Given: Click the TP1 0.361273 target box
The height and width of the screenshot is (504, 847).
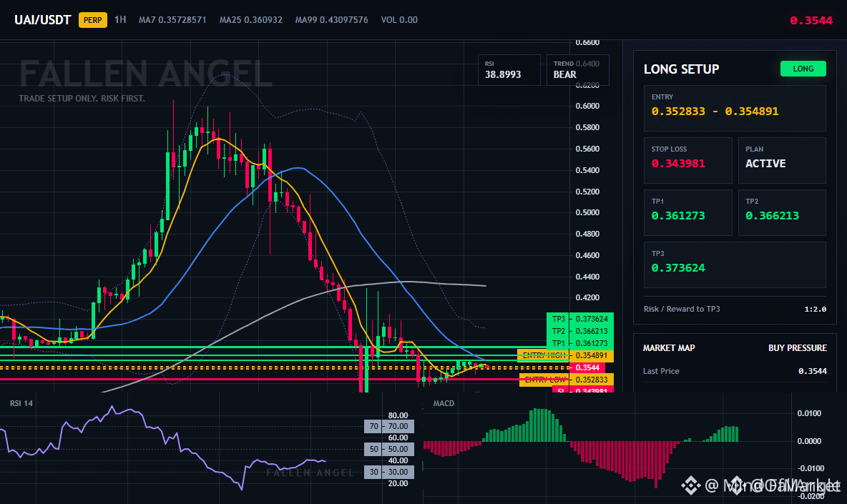Looking at the screenshot, I should click(687, 212).
